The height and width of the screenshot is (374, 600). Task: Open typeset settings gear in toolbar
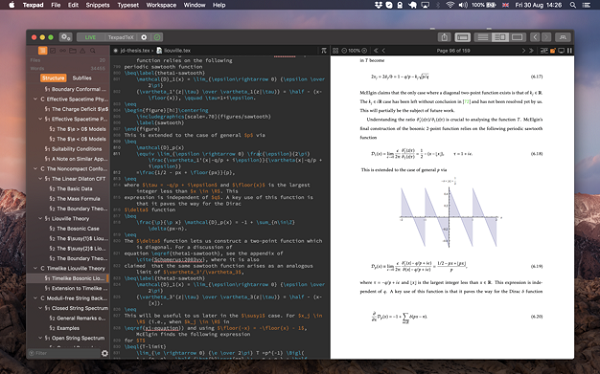pos(144,37)
